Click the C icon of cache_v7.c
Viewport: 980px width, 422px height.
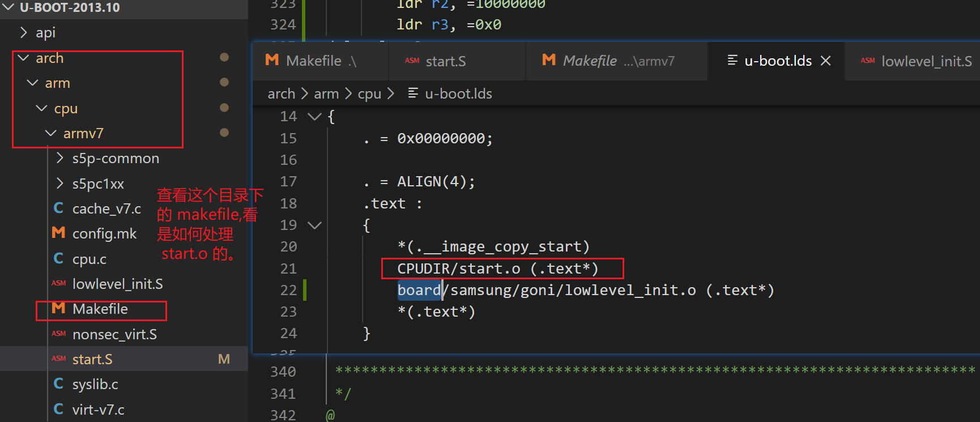58,208
